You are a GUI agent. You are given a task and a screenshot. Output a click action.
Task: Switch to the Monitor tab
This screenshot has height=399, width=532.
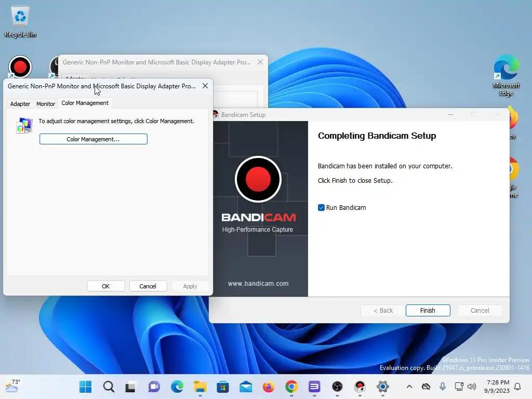pyautogui.click(x=46, y=104)
